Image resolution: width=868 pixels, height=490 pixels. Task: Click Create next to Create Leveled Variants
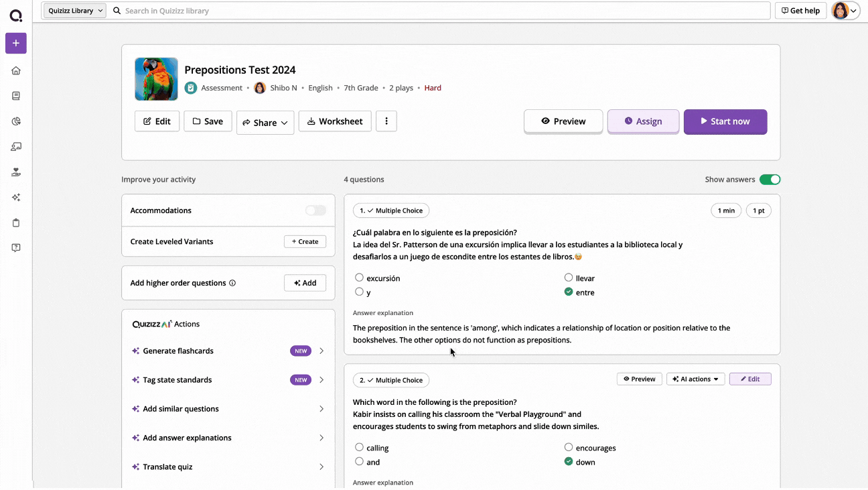pos(305,241)
